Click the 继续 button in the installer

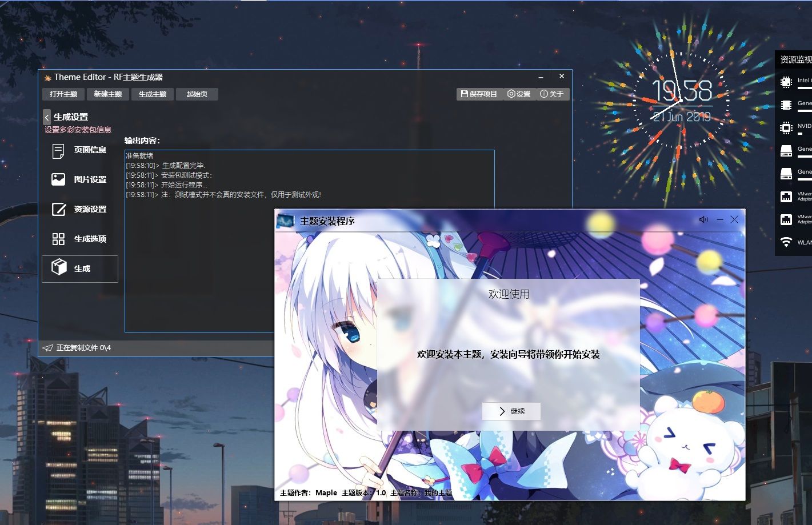coord(511,411)
